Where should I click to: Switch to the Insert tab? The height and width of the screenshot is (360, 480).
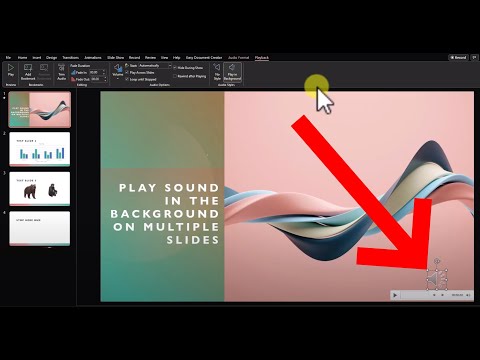pos(37,58)
